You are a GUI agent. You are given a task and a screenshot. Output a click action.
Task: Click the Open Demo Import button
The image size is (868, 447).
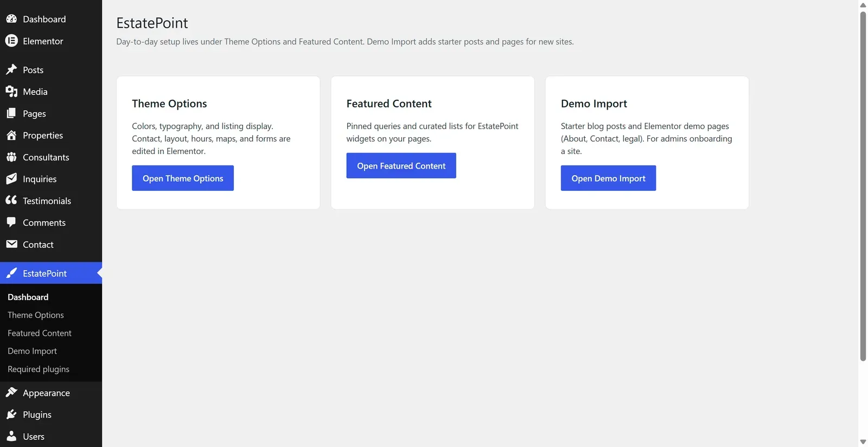pos(608,178)
